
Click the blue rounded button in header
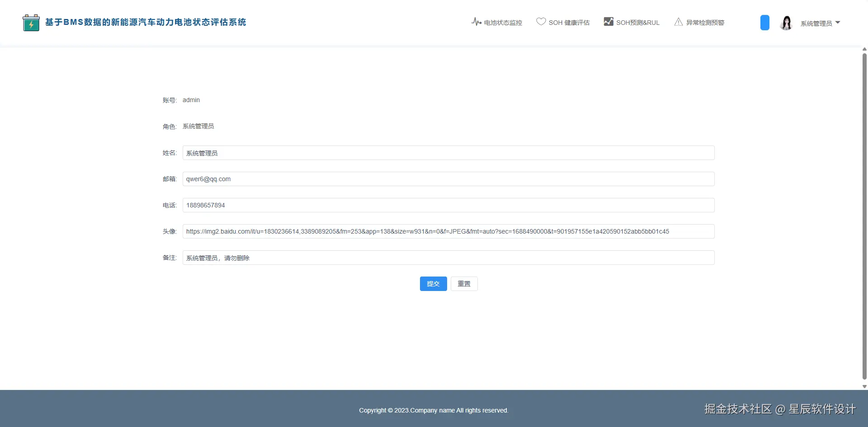pos(765,23)
